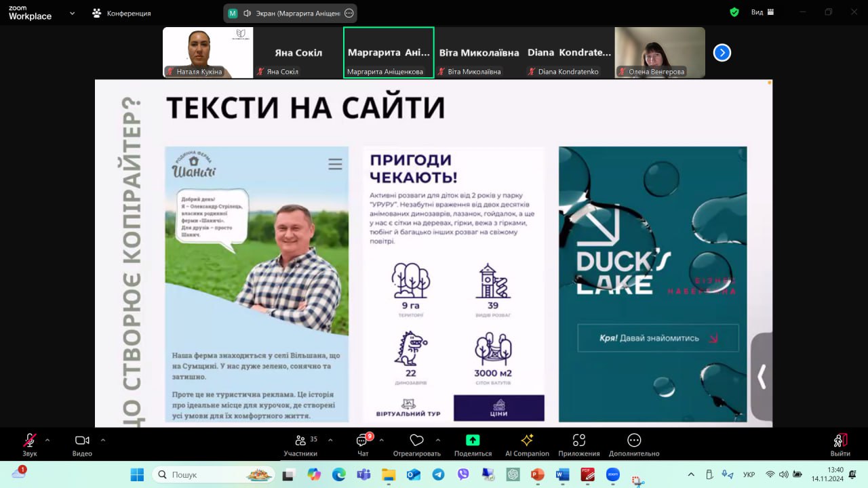
Task: Click the green encryption shield icon
Action: pyautogui.click(x=734, y=12)
